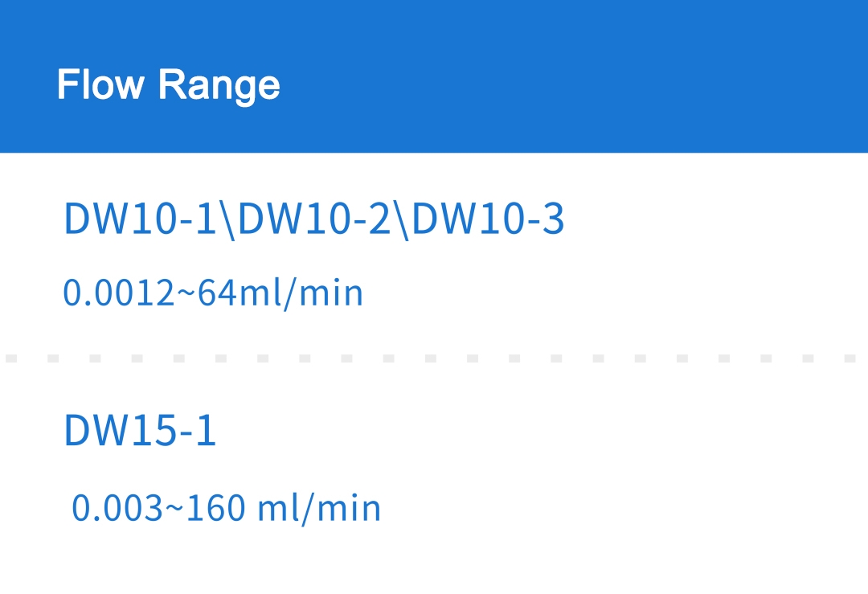Viewport: 868px width, 594px height.
Task: Click the tilde in 0.0012~64ml/min
Action: point(186,295)
